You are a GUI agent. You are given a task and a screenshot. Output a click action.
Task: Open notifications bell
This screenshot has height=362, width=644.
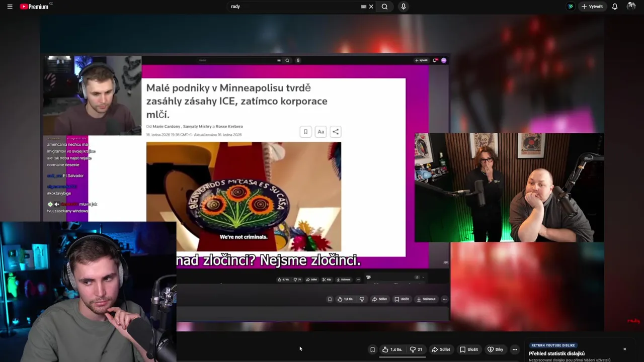615,7
